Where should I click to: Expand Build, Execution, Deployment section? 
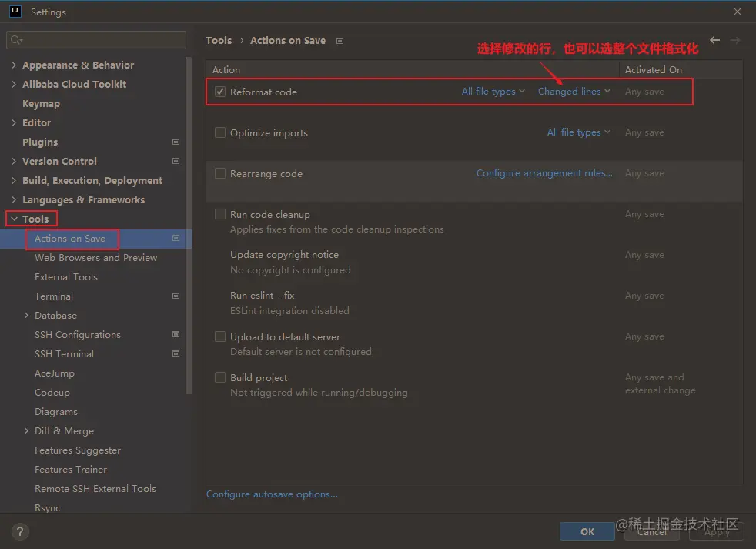tap(14, 180)
